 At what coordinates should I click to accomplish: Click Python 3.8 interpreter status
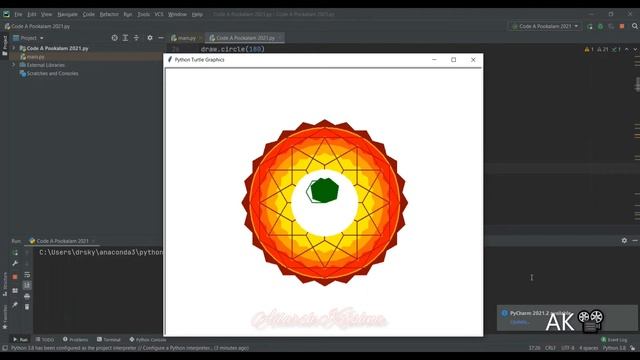click(x=614, y=348)
